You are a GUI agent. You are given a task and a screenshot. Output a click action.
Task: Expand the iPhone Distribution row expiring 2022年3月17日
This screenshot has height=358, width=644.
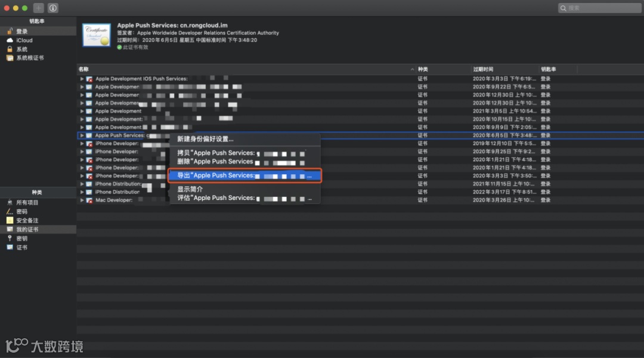[x=82, y=192]
